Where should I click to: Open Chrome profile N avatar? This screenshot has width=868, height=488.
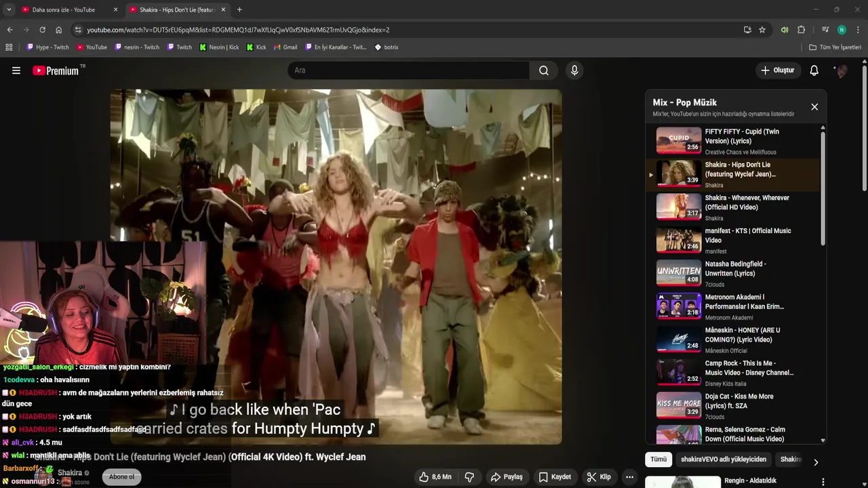tap(842, 30)
